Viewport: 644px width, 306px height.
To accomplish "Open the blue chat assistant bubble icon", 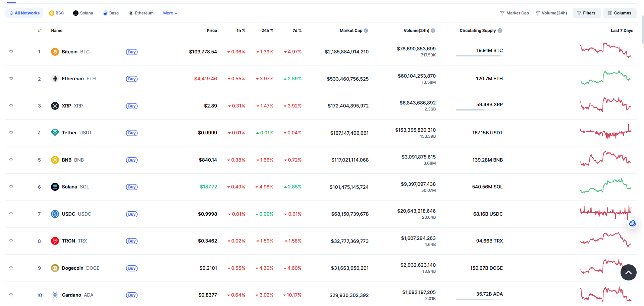I will pos(633,223).
